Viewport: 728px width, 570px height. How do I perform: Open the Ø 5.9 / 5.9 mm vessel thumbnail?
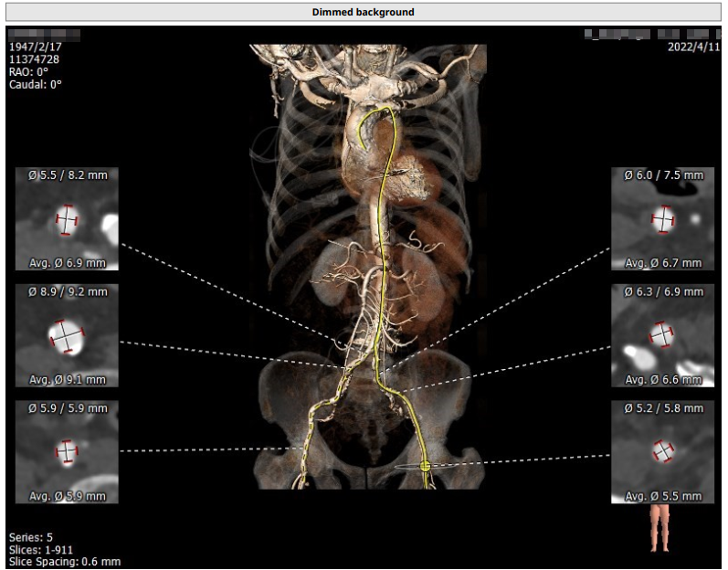pos(67,452)
